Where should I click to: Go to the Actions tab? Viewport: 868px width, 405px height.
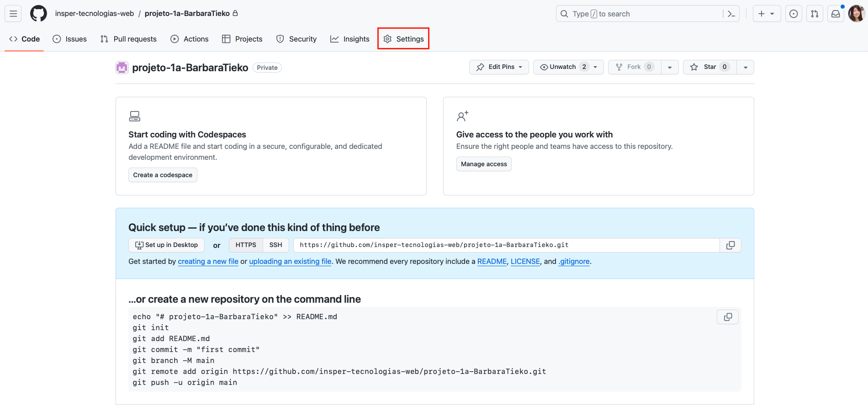[190, 39]
